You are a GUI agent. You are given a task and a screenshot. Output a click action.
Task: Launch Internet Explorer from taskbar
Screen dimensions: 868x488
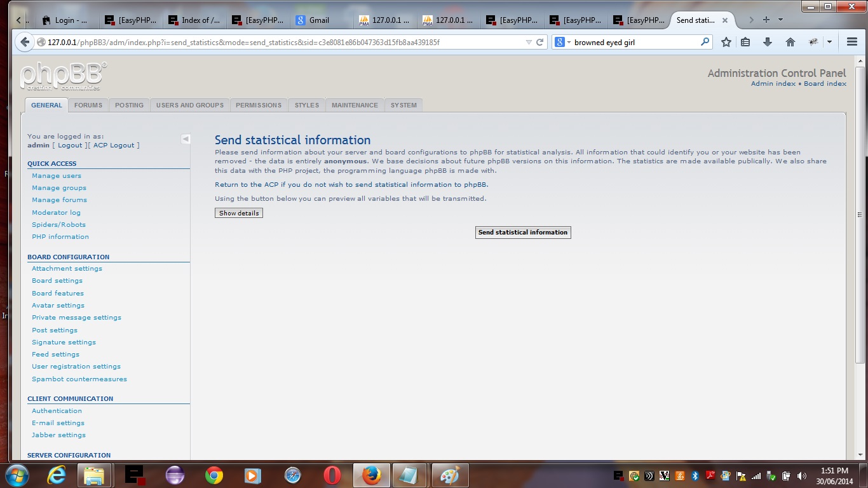(x=57, y=475)
